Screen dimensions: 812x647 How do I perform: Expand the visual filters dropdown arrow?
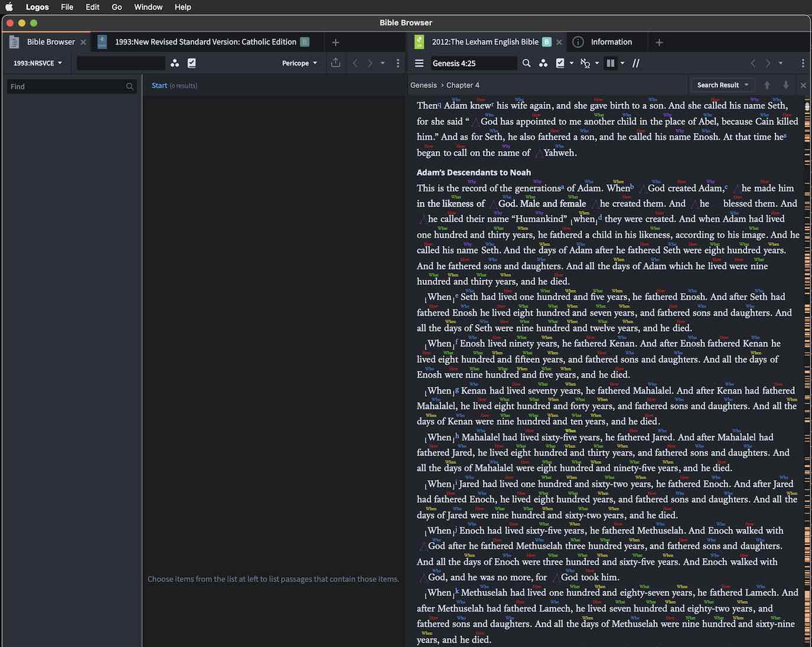[x=572, y=63]
